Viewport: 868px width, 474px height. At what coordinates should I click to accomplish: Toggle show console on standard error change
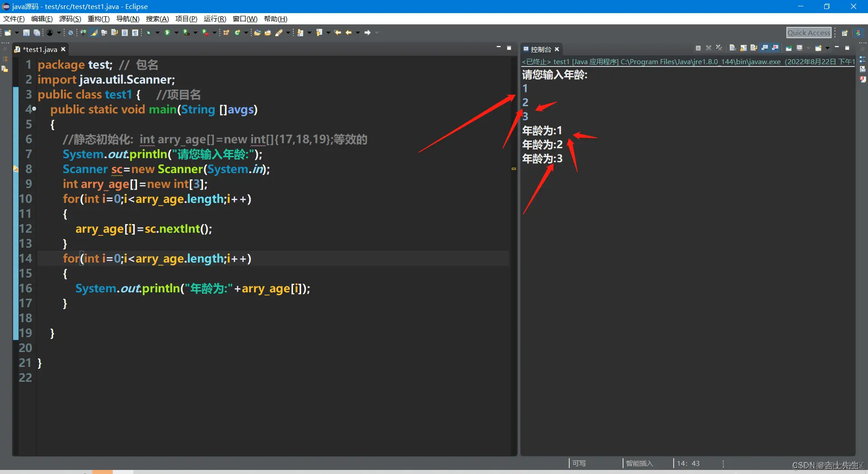[x=775, y=48]
